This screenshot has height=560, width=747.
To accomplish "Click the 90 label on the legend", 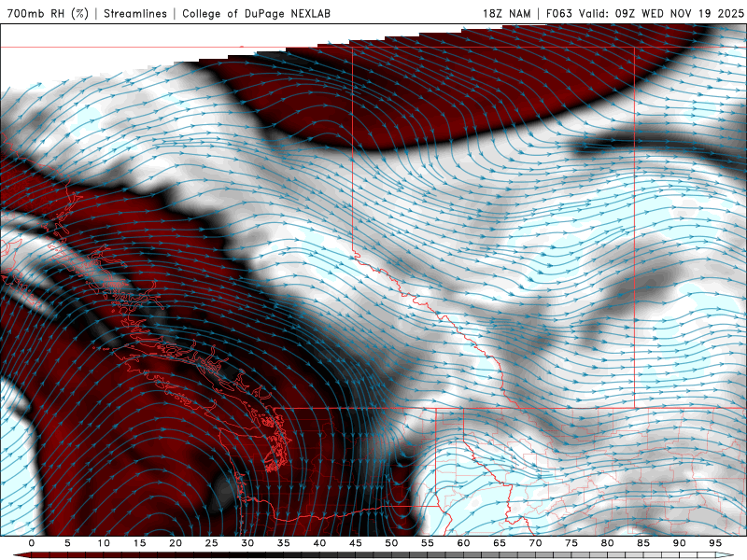I will [679, 543].
